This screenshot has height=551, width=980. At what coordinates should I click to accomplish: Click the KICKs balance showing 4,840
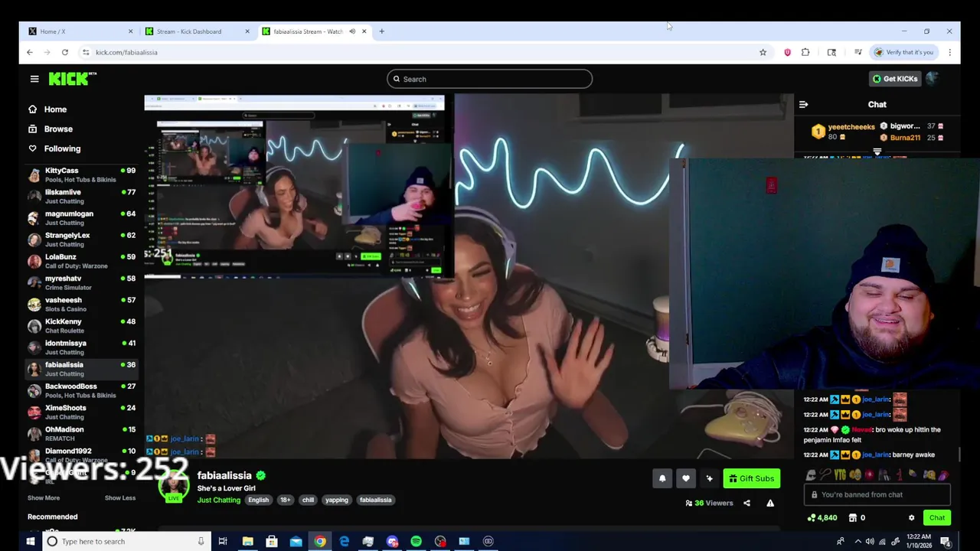pos(822,518)
